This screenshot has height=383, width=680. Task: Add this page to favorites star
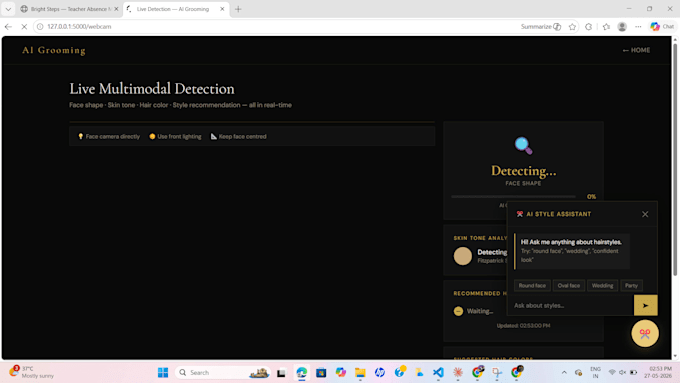[x=572, y=27]
